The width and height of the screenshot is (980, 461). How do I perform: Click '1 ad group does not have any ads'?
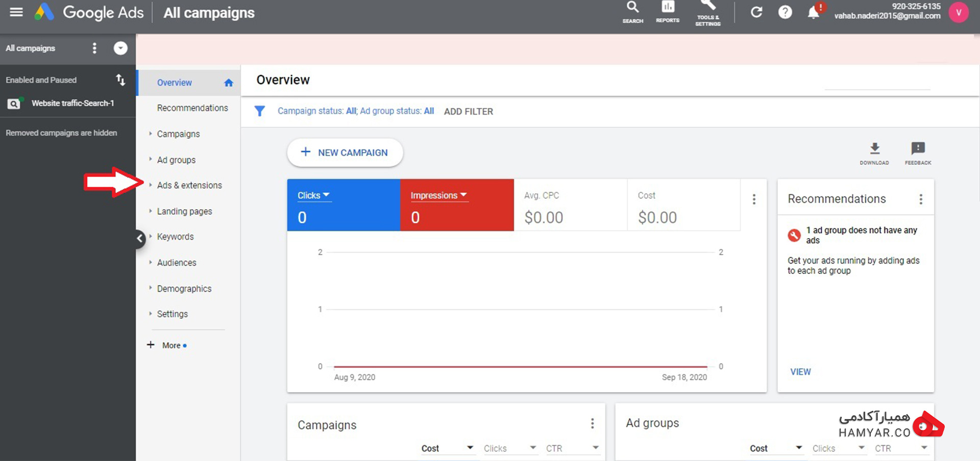[x=862, y=236]
